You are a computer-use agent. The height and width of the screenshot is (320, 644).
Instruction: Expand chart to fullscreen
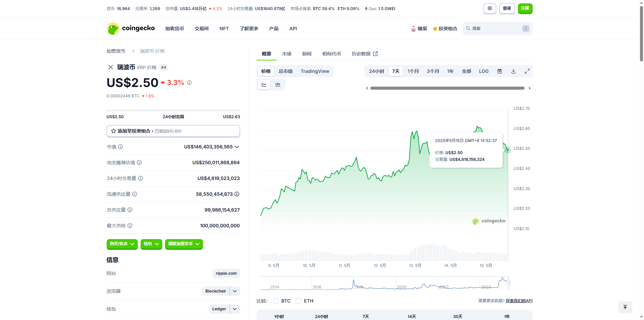coord(527,71)
